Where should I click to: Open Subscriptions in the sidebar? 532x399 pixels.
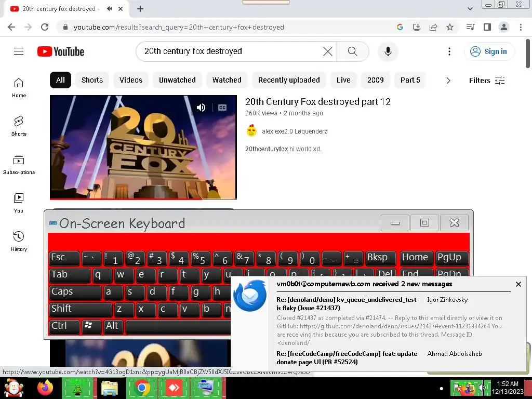point(19,164)
